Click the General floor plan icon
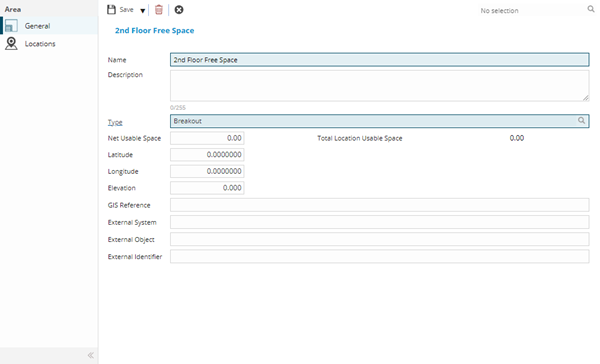Image resolution: width=600 pixels, height=364 pixels. tap(11, 26)
